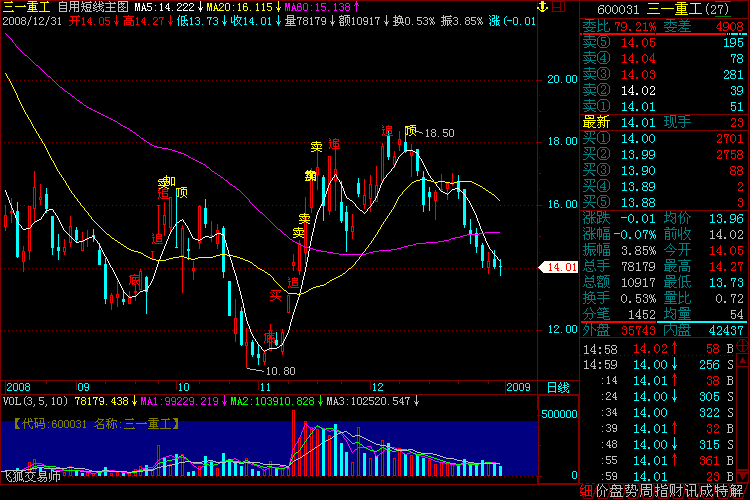Click the 600031 stock code in the quote header

(x=618, y=9)
